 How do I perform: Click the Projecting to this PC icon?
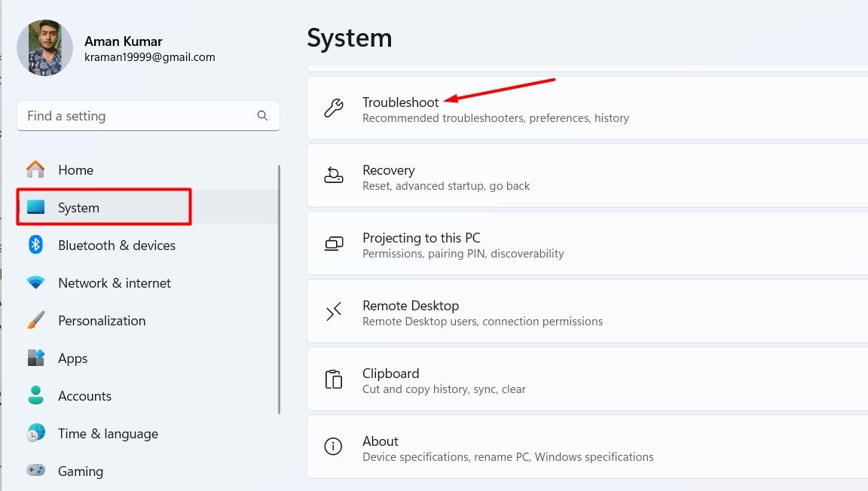(333, 243)
